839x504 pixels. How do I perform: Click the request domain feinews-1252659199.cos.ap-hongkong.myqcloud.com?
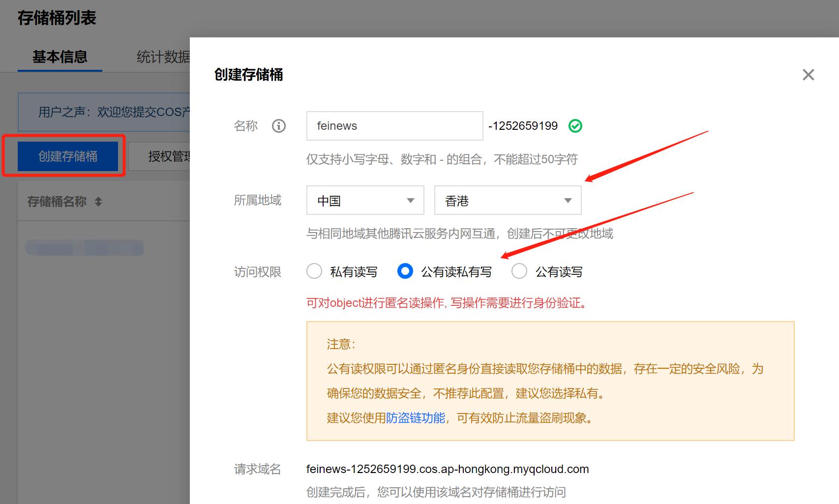point(448,469)
